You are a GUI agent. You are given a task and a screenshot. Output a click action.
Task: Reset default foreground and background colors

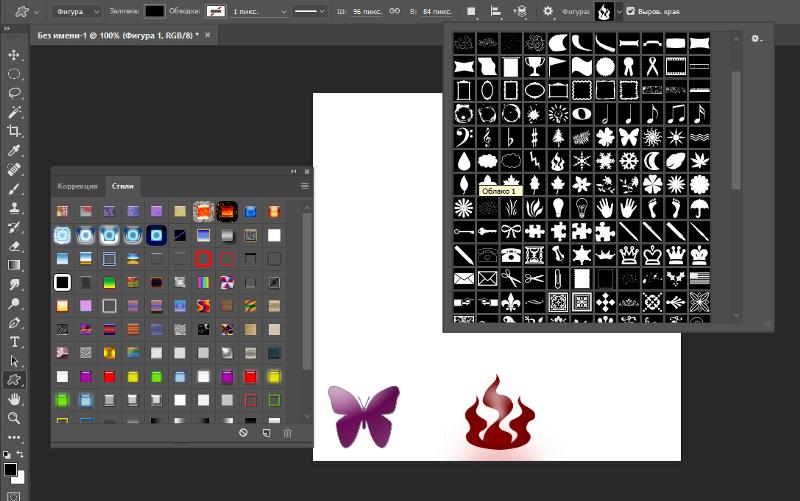7,454
